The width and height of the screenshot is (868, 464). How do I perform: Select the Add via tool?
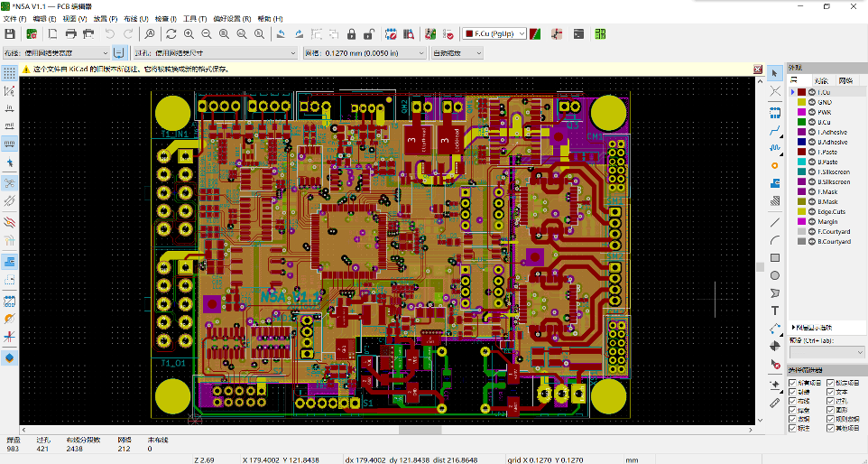click(x=775, y=166)
